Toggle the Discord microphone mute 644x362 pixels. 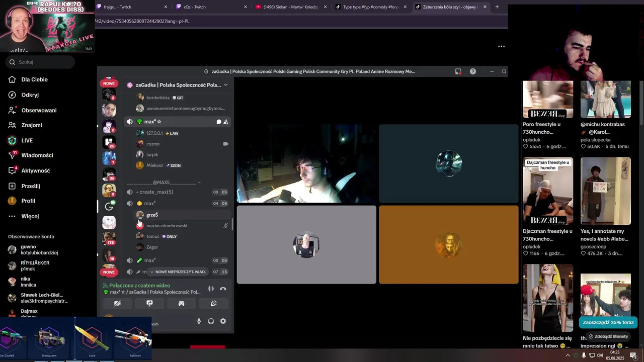(199, 321)
